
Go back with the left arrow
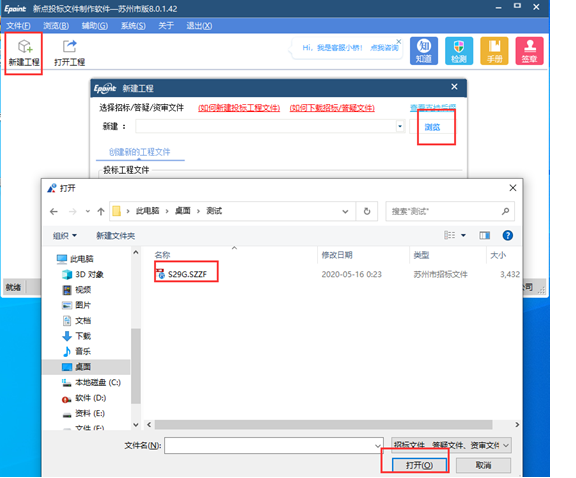coord(54,211)
